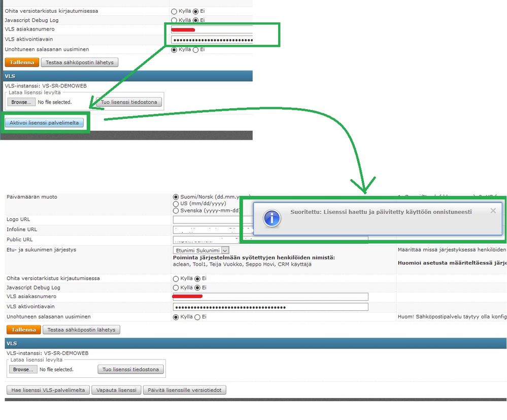
Task: Set Ohita versiotarkistus to Ei in lower form
Action: coord(197,279)
